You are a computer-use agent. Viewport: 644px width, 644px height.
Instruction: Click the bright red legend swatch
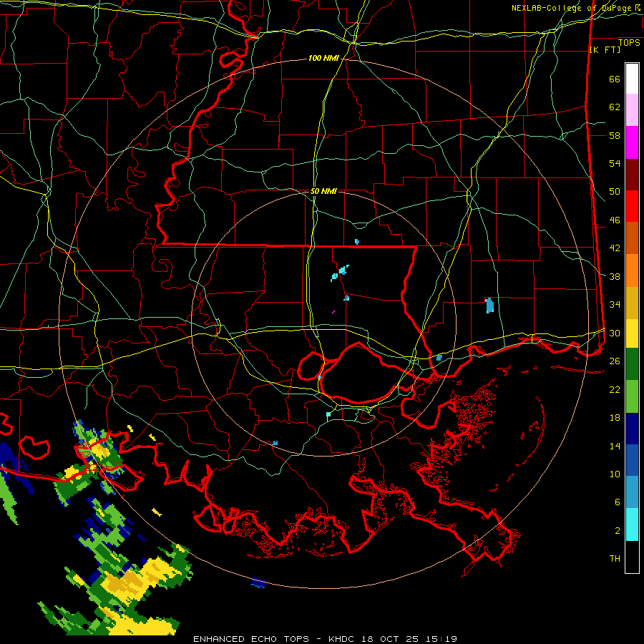click(x=632, y=206)
